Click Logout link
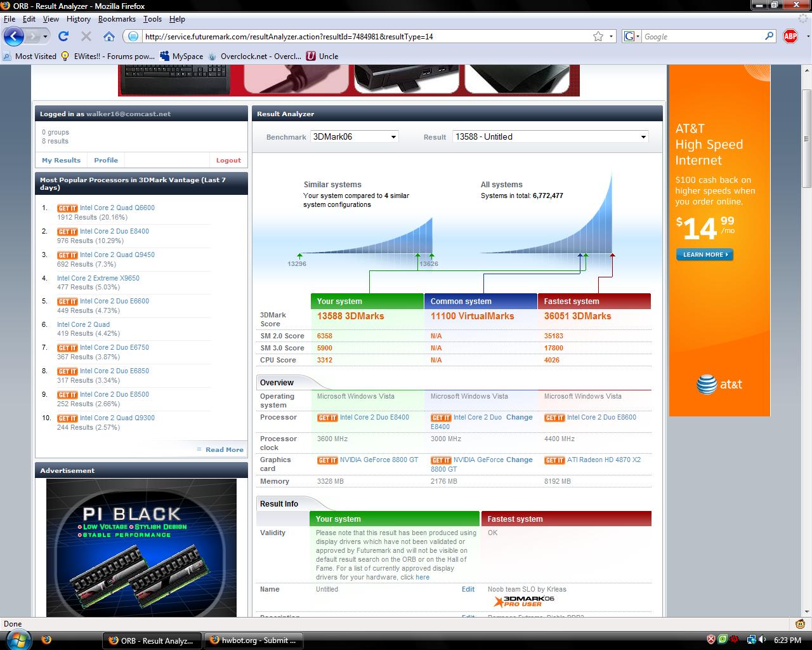Viewport: 812px width, 650px height. pos(228,160)
